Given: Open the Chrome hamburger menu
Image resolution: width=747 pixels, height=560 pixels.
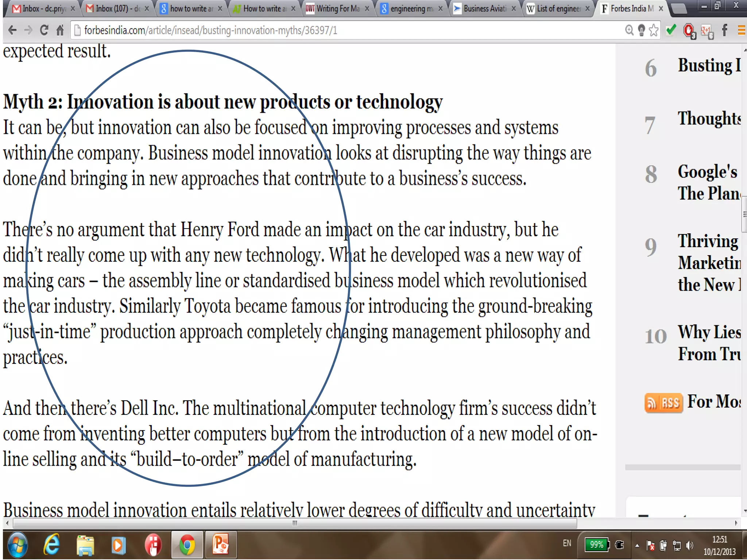Looking at the screenshot, I should tap(741, 30).
